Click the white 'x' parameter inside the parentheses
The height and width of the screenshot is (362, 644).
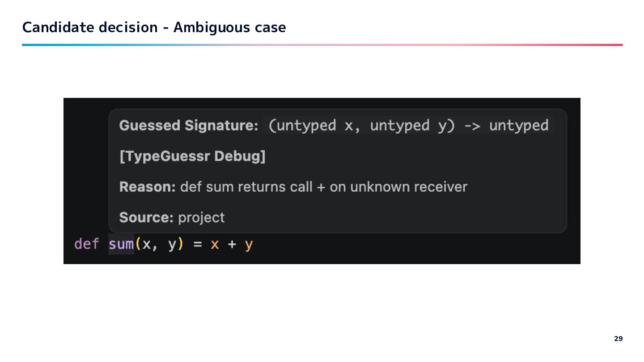coord(147,245)
